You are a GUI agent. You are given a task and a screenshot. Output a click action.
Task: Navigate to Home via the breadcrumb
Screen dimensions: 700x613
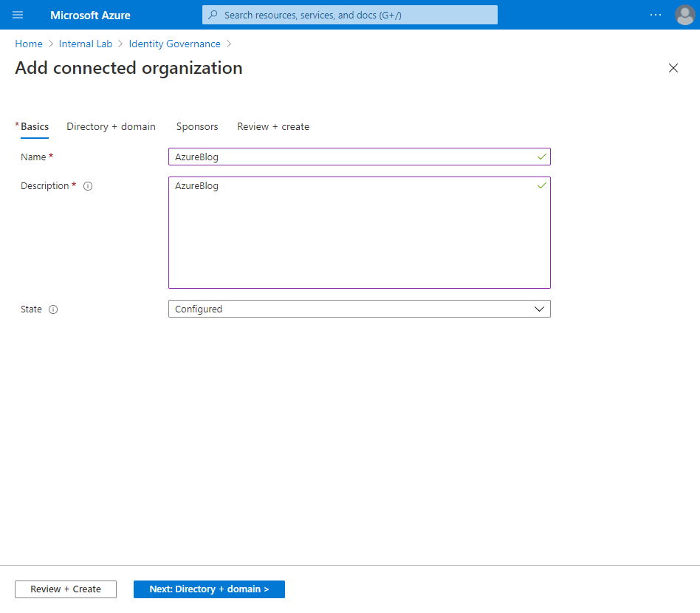(x=28, y=44)
